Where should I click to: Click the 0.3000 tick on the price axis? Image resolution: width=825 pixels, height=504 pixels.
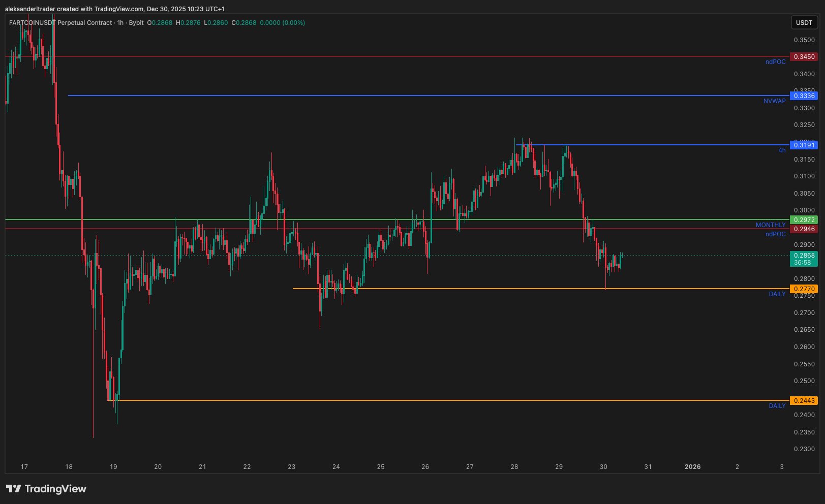[x=804, y=210]
